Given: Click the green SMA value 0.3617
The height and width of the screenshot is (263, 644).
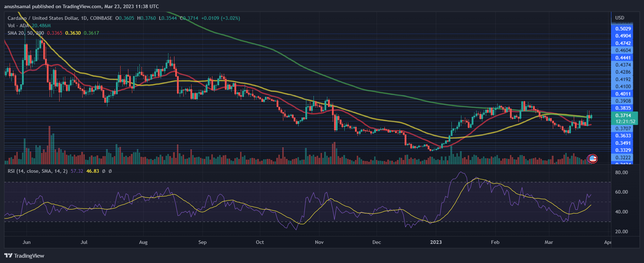Looking at the screenshot, I should point(91,33).
